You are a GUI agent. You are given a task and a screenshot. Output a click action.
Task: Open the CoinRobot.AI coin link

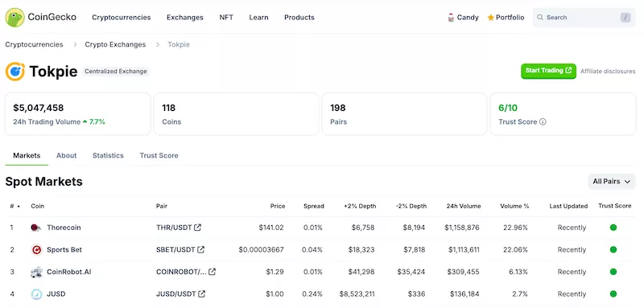tap(69, 272)
